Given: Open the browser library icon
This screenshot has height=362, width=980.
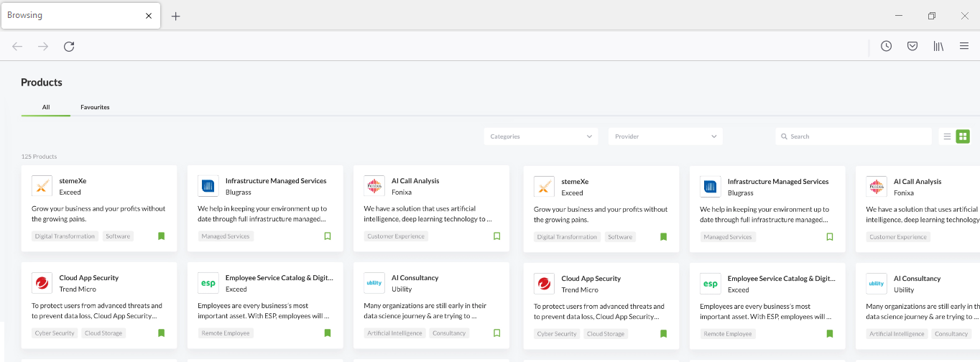Looking at the screenshot, I should (938, 46).
